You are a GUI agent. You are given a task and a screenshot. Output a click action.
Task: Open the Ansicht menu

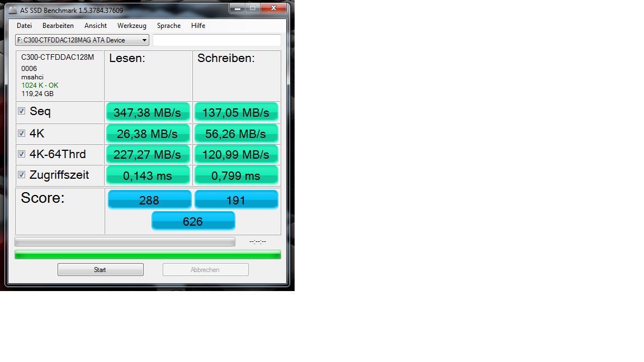pos(95,26)
